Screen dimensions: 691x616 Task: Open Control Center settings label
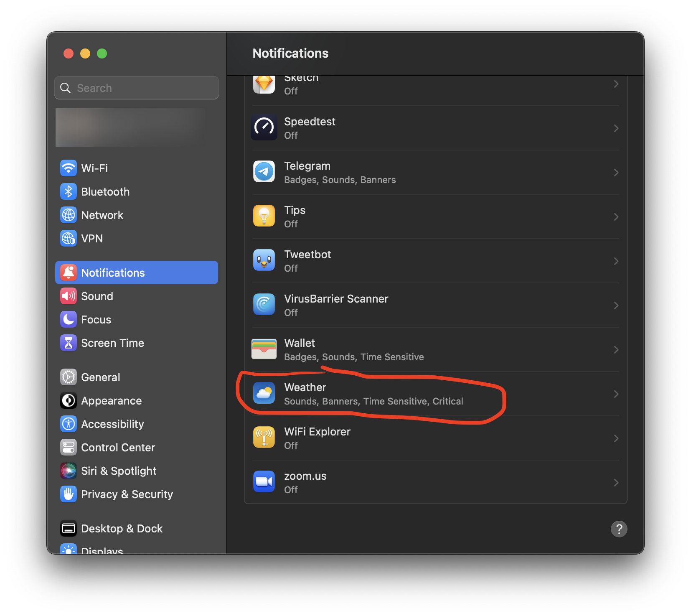[118, 447]
